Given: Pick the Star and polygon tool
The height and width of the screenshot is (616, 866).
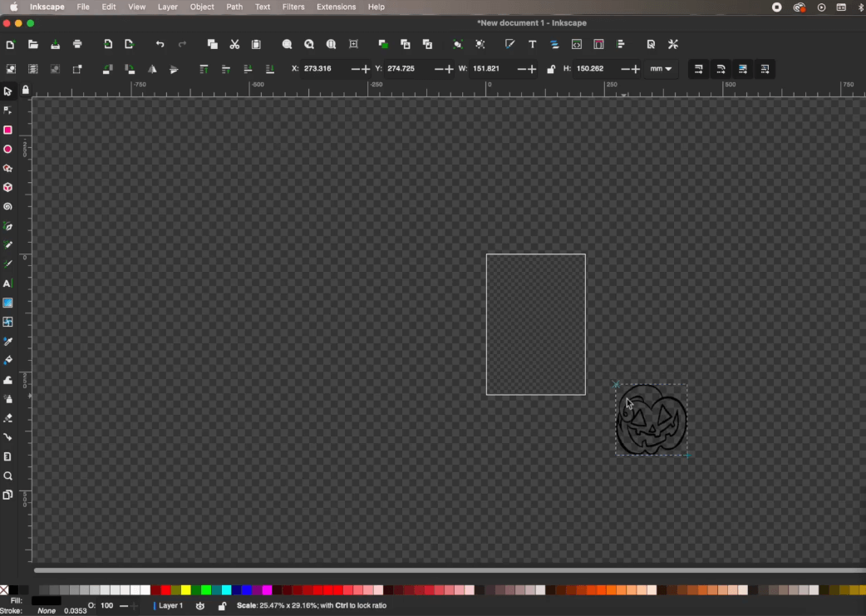Looking at the screenshot, I should tap(7, 168).
